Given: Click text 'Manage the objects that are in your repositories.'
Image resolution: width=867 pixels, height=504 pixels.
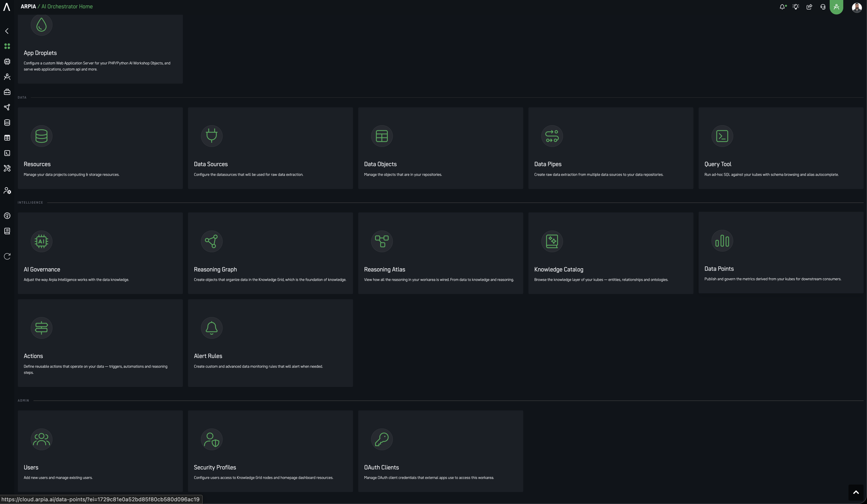Looking at the screenshot, I should pos(403,174).
